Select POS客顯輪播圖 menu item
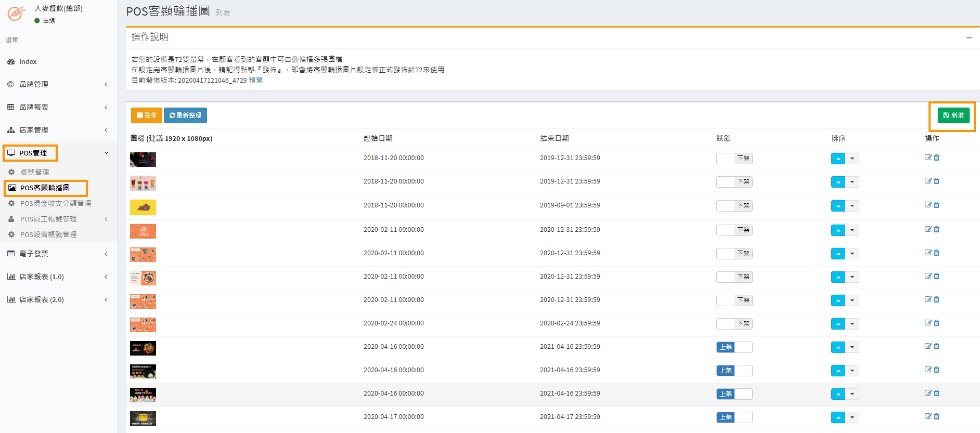The width and height of the screenshot is (980, 433). [45, 188]
